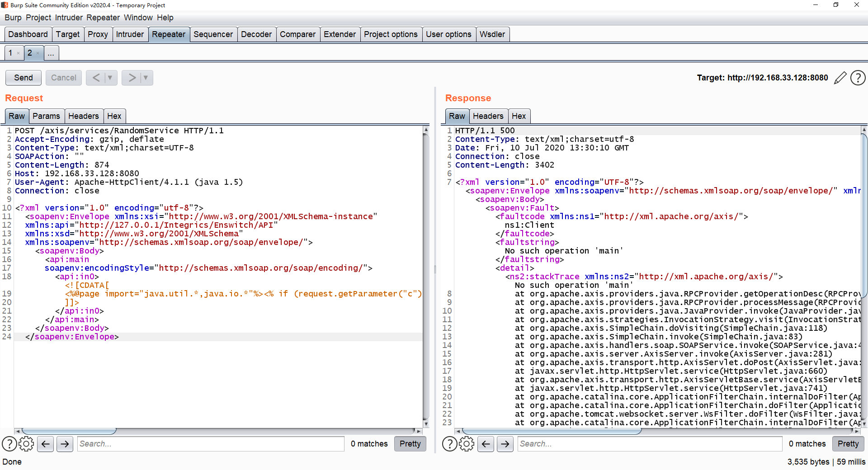Go to next match in request search
The width and height of the screenshot is (868, 470).
click(x=65, y=444)
